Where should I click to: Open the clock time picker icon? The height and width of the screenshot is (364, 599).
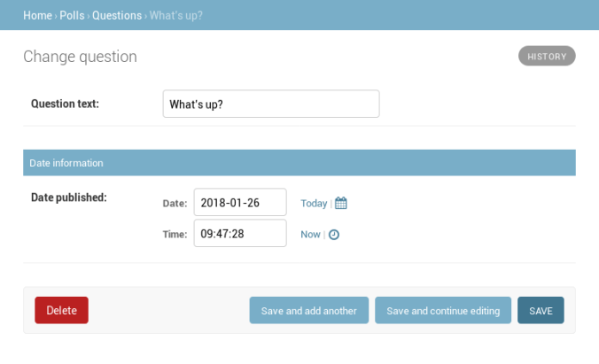tap(334, 235)
